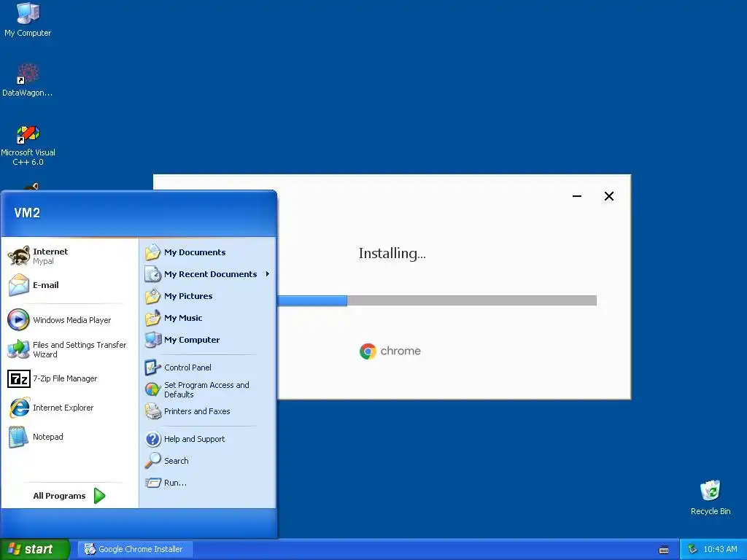Screen dimensions: 747x560
Task: Click the installer progress bar
Action: (437, 300)
